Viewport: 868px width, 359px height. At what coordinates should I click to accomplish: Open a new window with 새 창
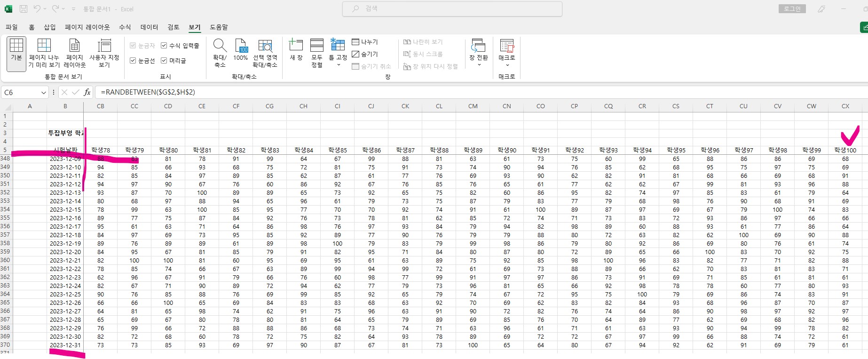tap(296, 50)
